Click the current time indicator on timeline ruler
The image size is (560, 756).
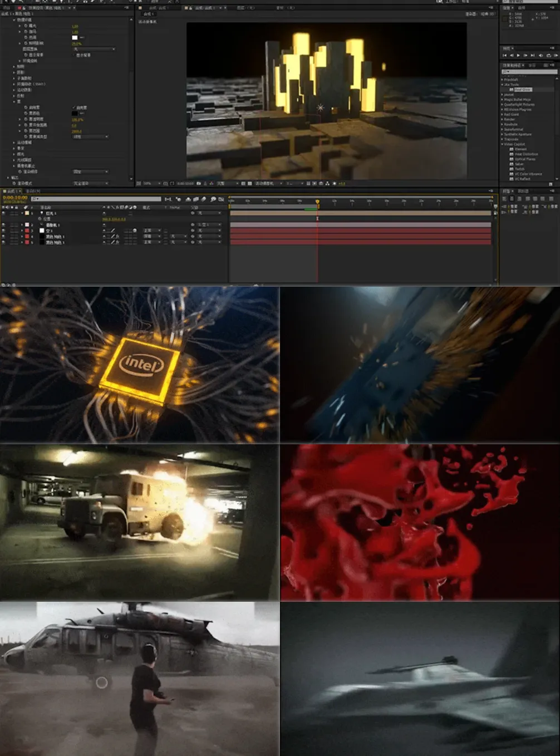coord(318,202)
